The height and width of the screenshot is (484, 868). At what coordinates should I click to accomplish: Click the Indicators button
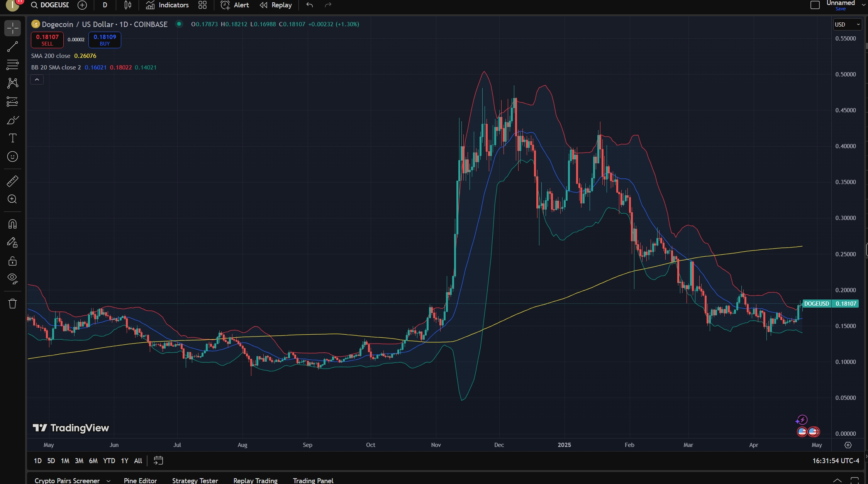[168, 5]
